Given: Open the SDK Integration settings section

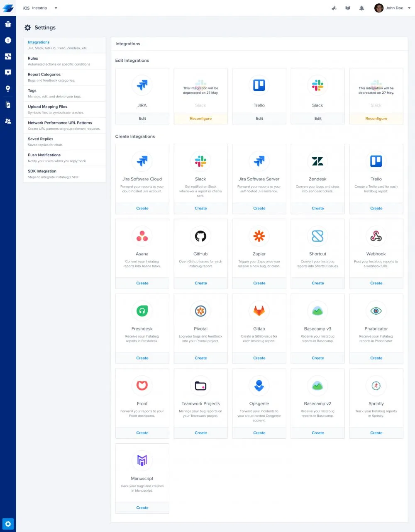Looking at the screenshot, I should pyautogui.click(x=64, y=174).
